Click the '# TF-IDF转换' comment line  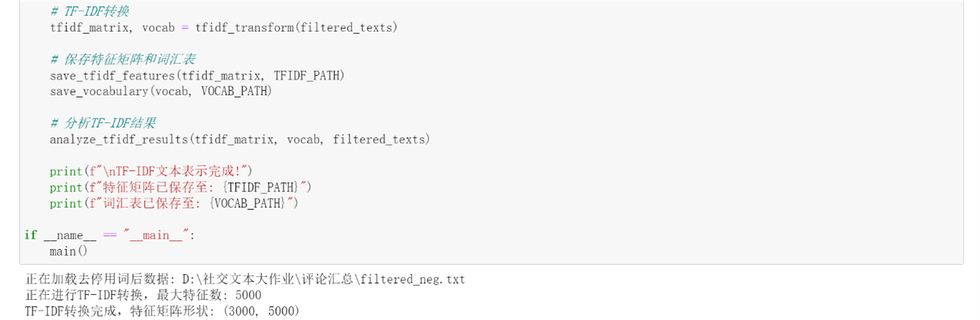tap(90, 11)
